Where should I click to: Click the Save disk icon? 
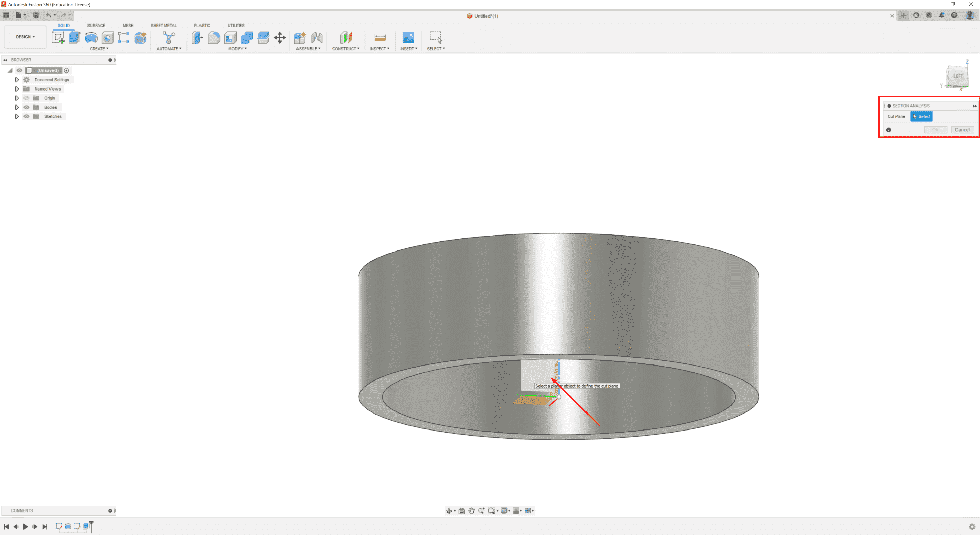(36, 15)
